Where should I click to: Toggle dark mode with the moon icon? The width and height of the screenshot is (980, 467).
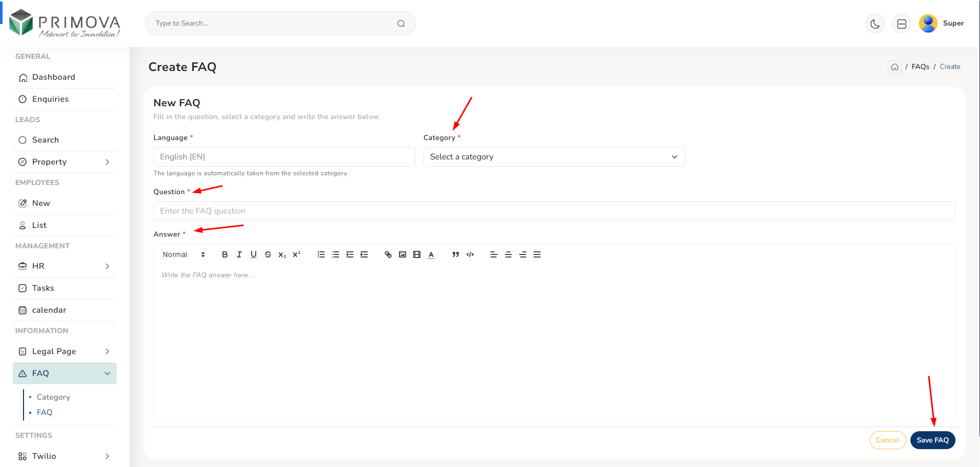[875, 24]
